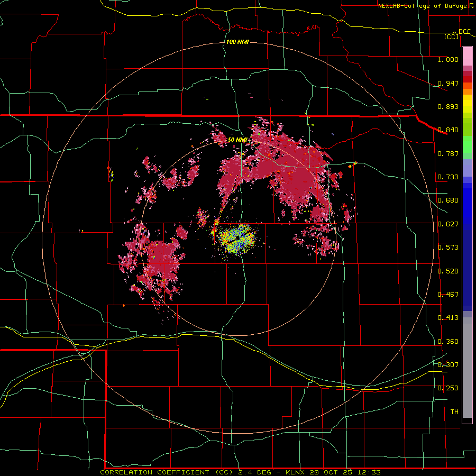
Task: Select the light pink segment of the color bar
Action: [467, 57]
